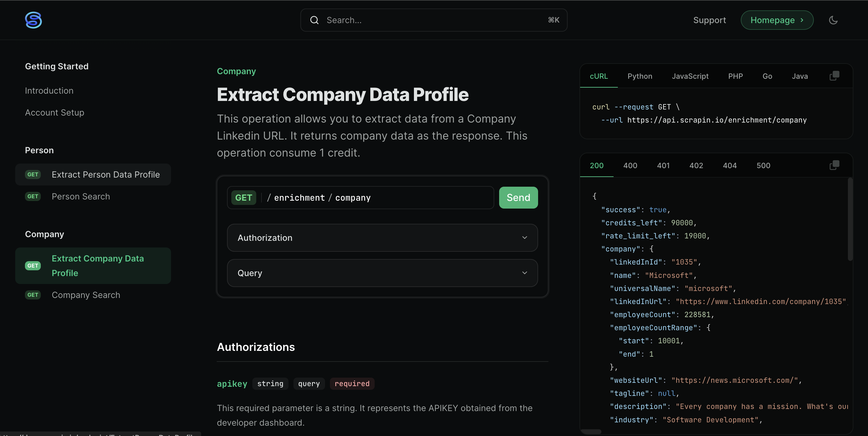868x436 pixels.
Task: Click the GET method badge in the endpoint bar
Action: click(x=243, y=198)
